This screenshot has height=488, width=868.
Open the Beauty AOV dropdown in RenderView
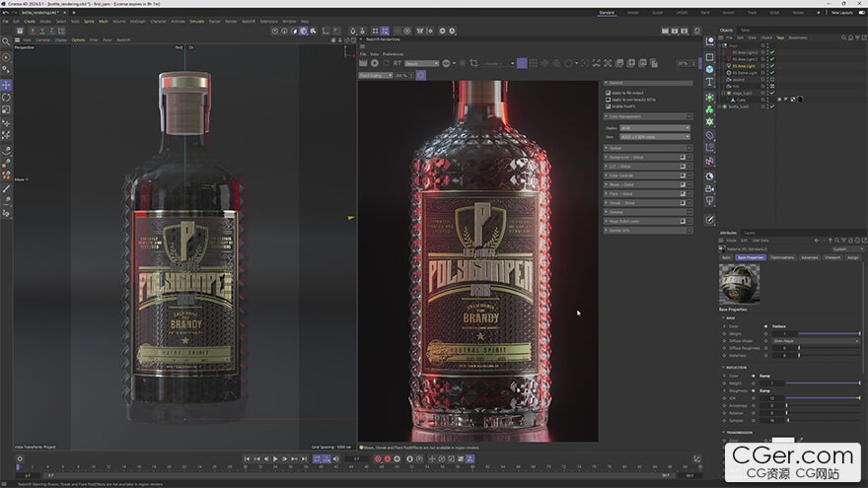tap(421, 64)
